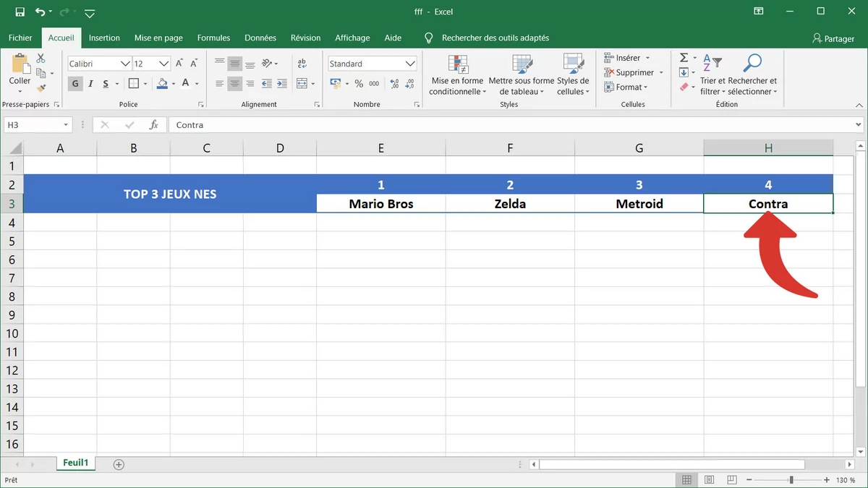Screen dimensions: 868x488
Task: Increase indent icon in Alignement
Action: click(281, 84)
